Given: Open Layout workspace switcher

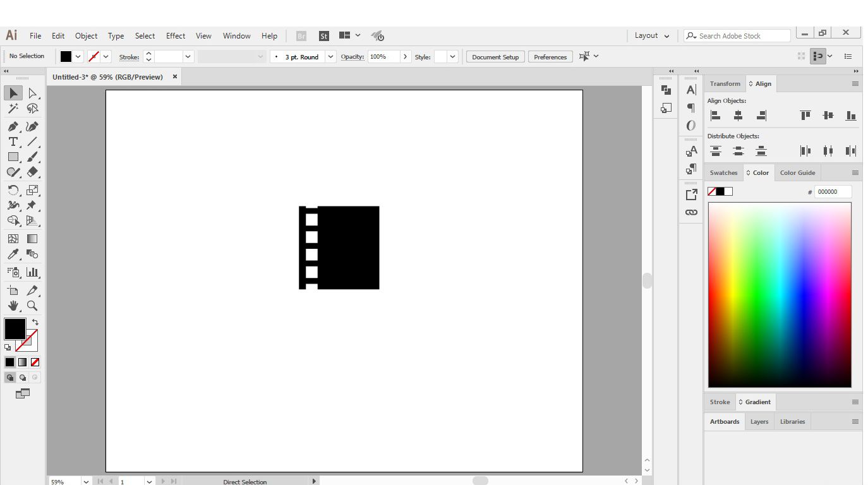Looking at the screenshot, I should point(652,36).
